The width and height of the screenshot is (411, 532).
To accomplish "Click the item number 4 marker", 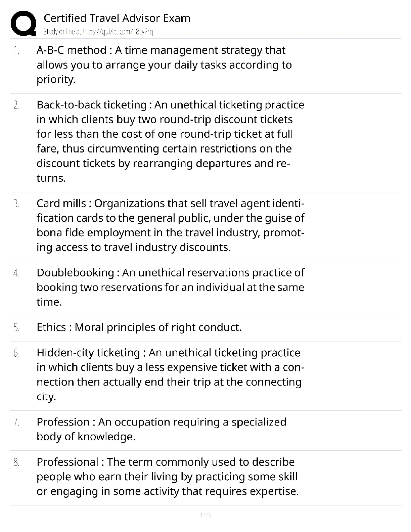I will tap(16, 273).
